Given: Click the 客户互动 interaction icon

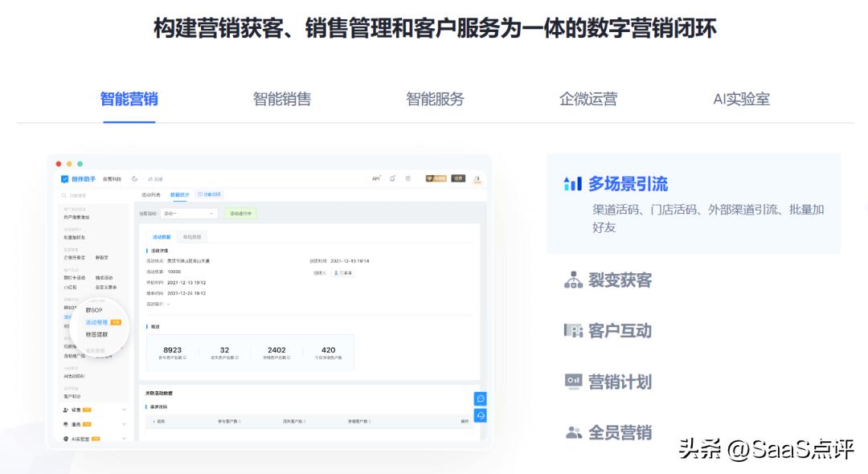Looking at the screenshot, I should [572, 330].
